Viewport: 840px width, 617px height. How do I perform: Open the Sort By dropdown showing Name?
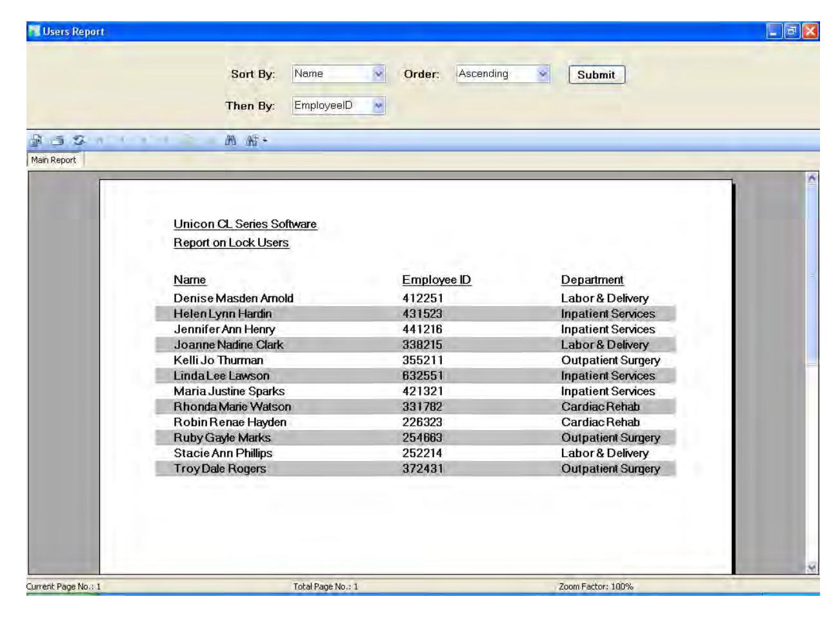coord(339,73)
